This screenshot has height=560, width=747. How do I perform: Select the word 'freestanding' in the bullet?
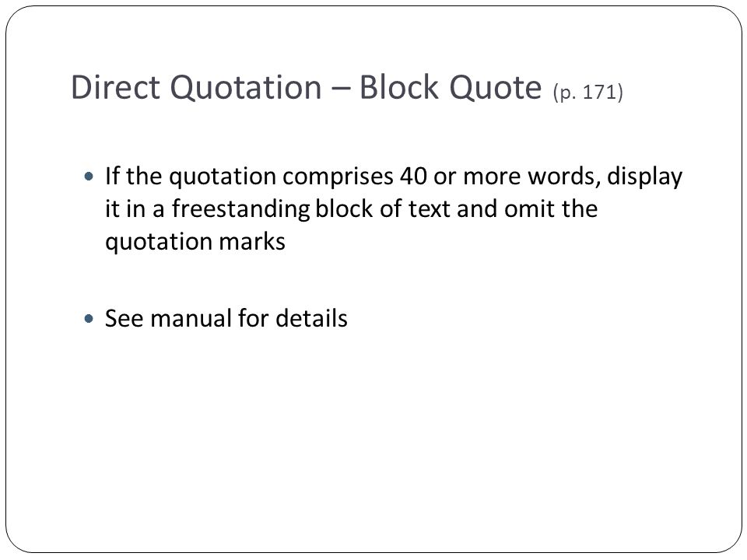240,209
